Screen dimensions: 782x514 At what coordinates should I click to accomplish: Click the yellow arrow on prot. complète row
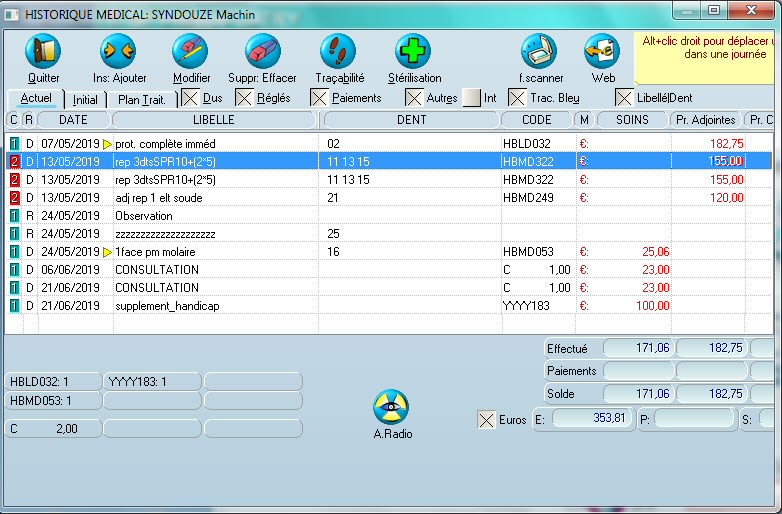(107, 144)
